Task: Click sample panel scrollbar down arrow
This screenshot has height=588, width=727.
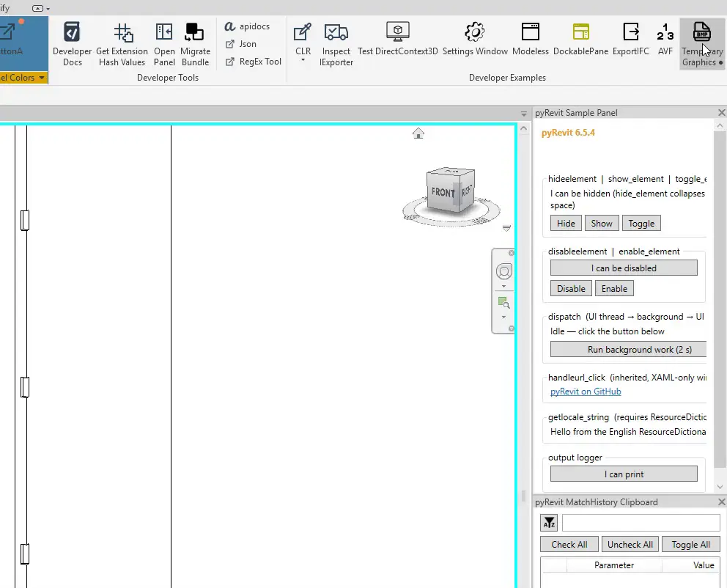Action: click(720, 487)
